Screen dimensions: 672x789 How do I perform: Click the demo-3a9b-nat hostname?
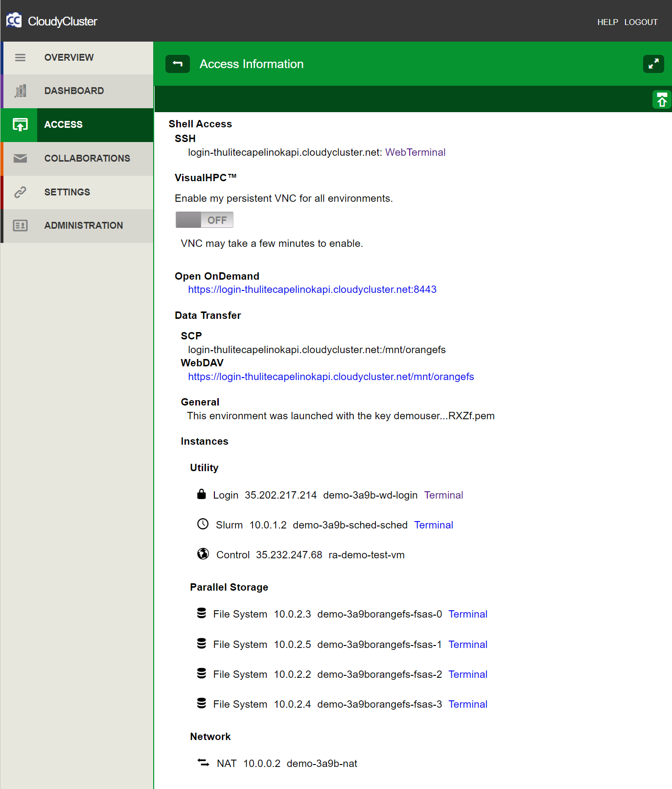coord(322,764)
